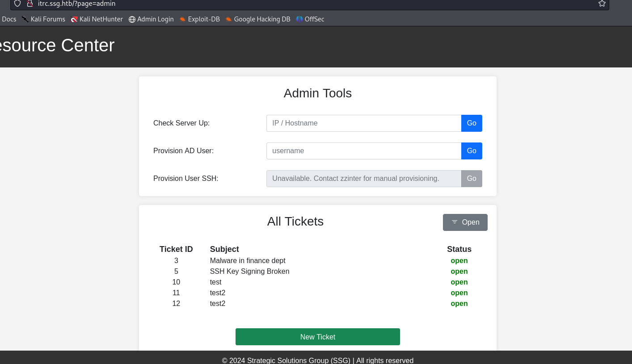Focus the IP / Hostname input field
The width and height of the screenshot is (632, 364).
click(x=364, y=123)
